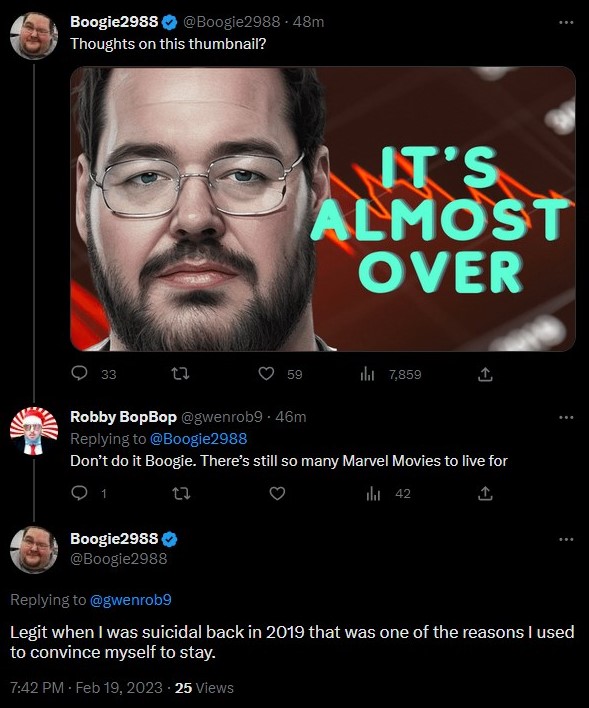The width and height of the screenshot is (589, 708).
Task: Share the thumbnail tweet via share icon
Action: (485, 374)
